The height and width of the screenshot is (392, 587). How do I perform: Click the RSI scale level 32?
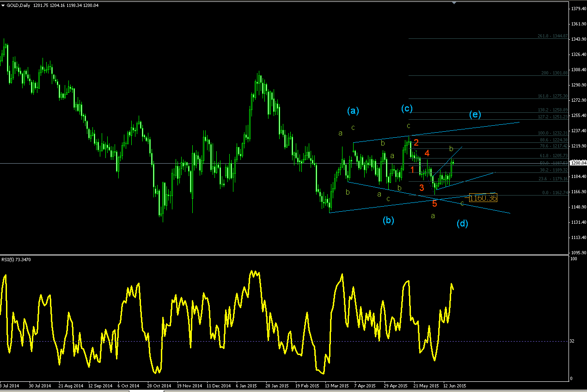(x=573, y=341)
